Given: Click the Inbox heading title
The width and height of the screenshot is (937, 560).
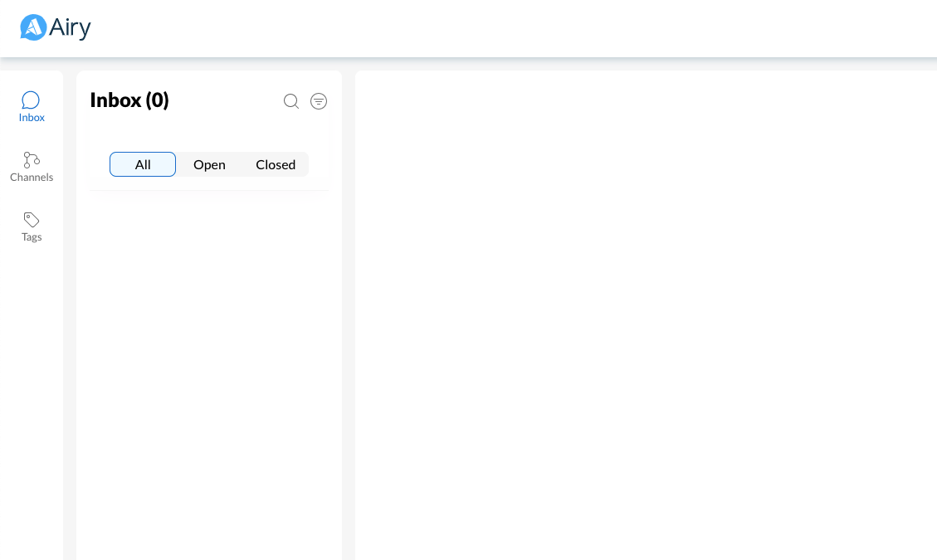Looking at the screenshot, I should click(x=115, y=100).
